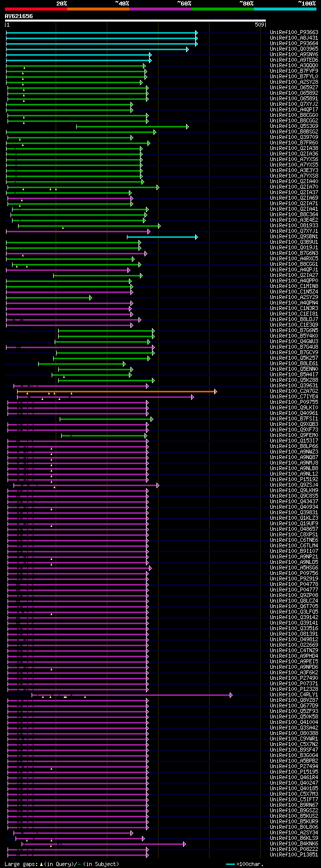This screenshot has width=321, height=868.
Task: Select hit UniRef100_B8LE61
Action: (x=294, y=364)
